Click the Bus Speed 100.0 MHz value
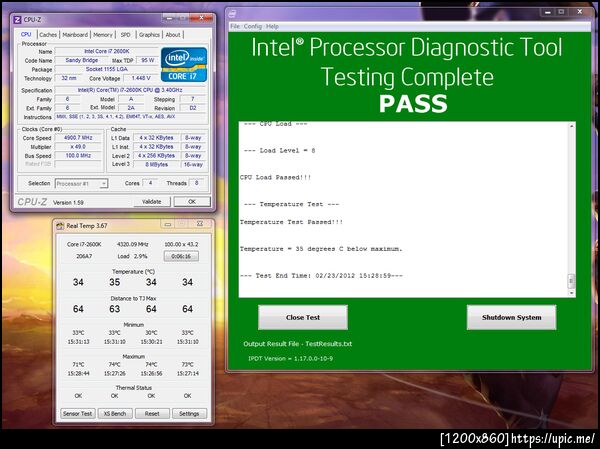Viewport: 600px width, 449px height. point(78,156)
